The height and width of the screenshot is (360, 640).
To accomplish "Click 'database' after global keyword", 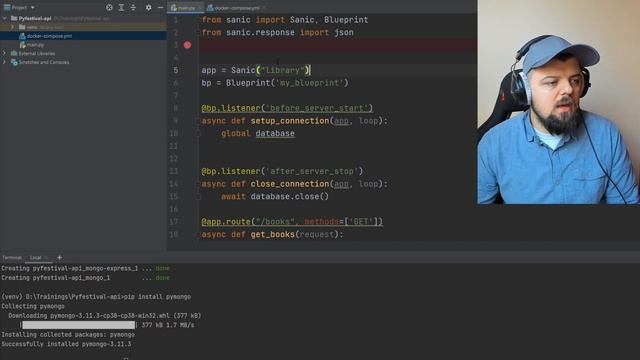I will pyautogui.click(x=275, y=133).
